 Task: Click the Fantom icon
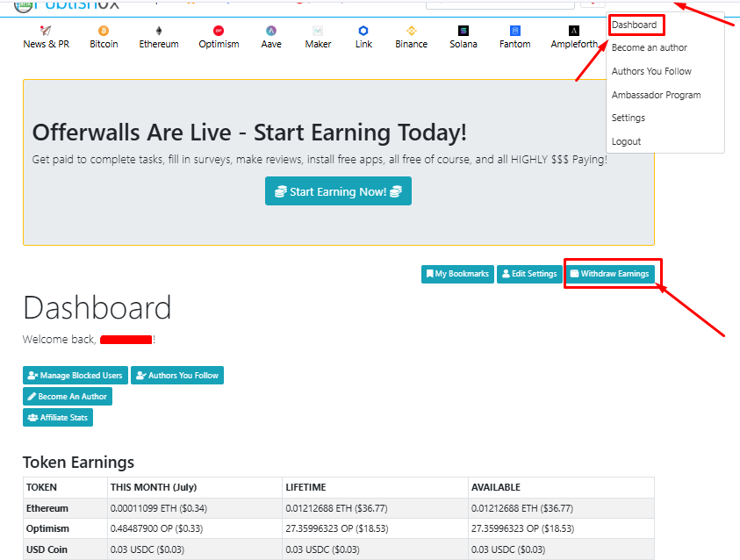pyautogui.click(x=515, y=31)
